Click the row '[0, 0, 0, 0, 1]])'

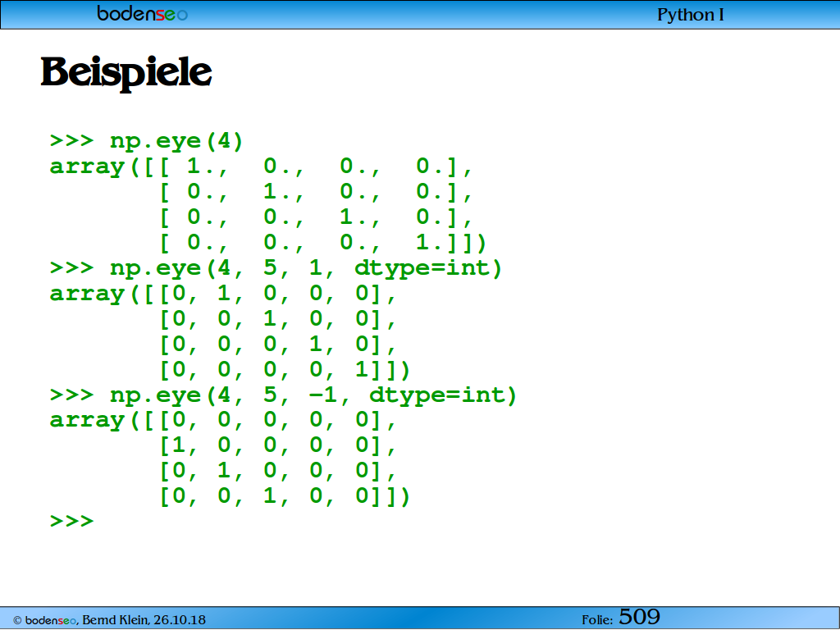(285, 370)
